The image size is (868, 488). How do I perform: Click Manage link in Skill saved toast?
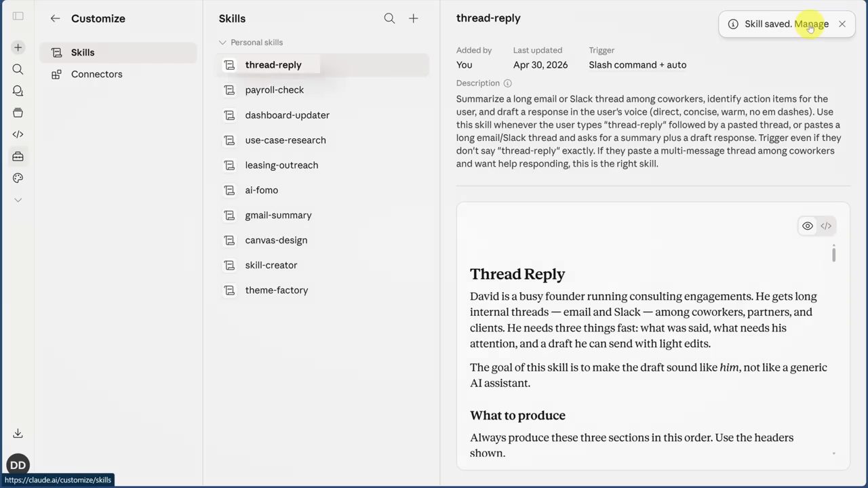coord(812,24)
